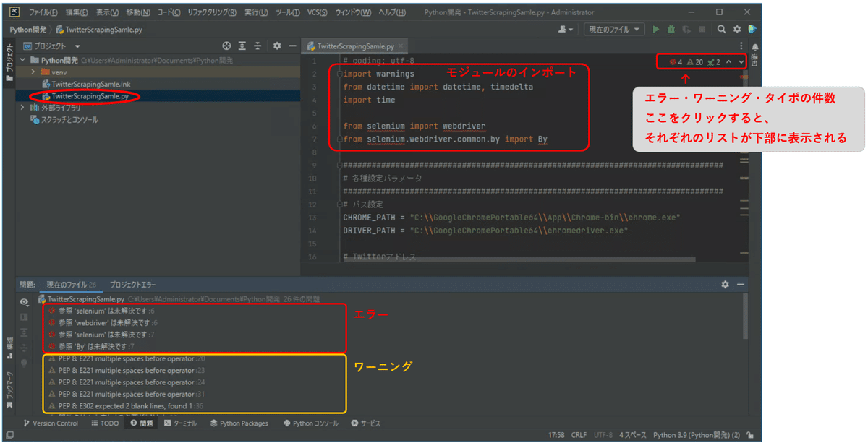
Task: Open TODO tool window
Action: coord(105,423)
